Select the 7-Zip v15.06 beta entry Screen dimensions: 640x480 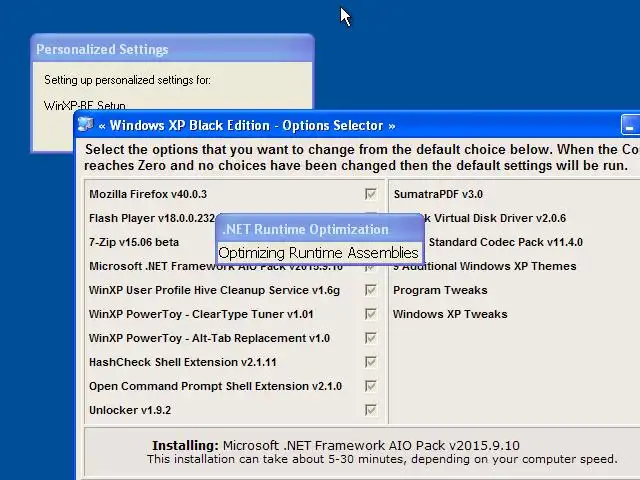tap(134, 242)
